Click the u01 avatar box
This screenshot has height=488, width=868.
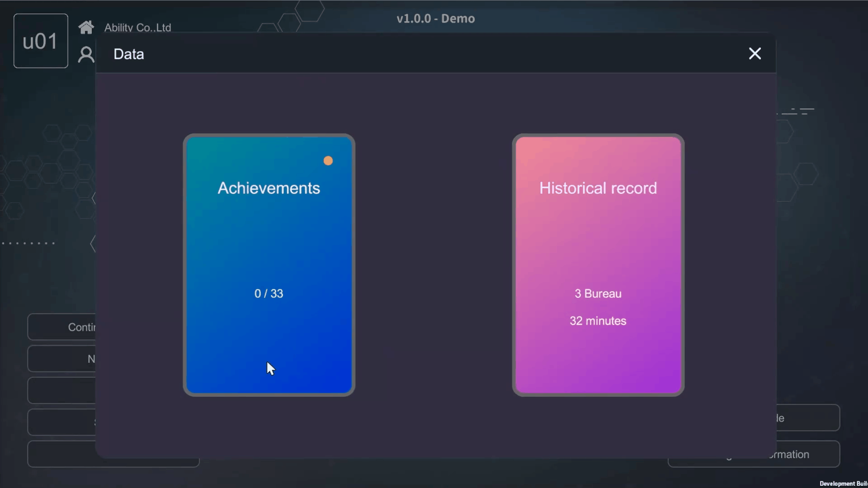pos(41,41)
